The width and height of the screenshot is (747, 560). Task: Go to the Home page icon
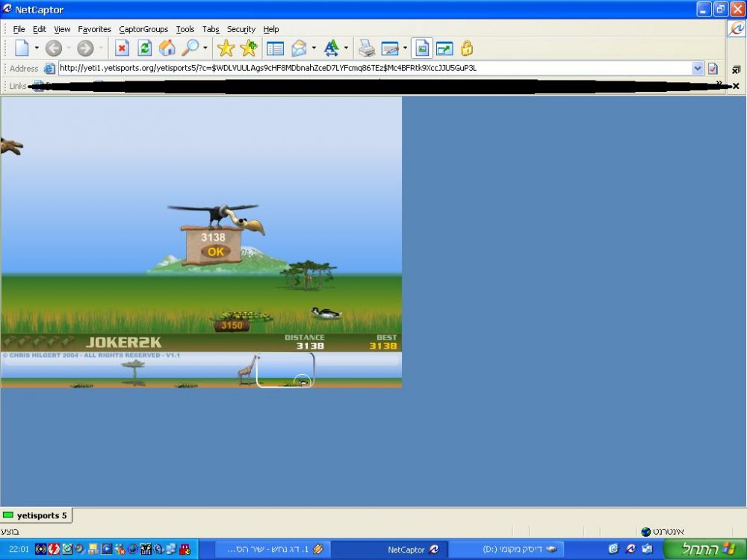coord(167,48)
